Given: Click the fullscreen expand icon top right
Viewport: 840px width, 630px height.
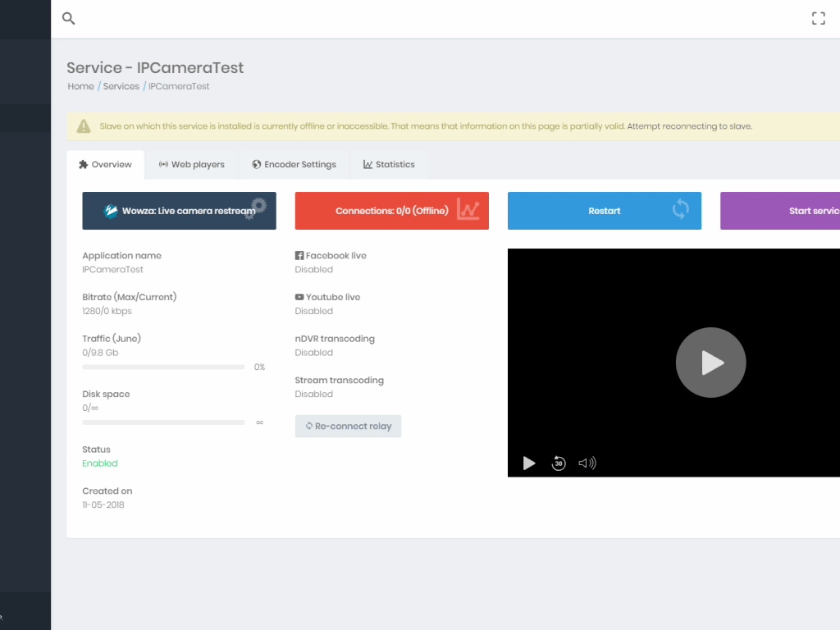Looking at the screenshot, I should 818,17.
